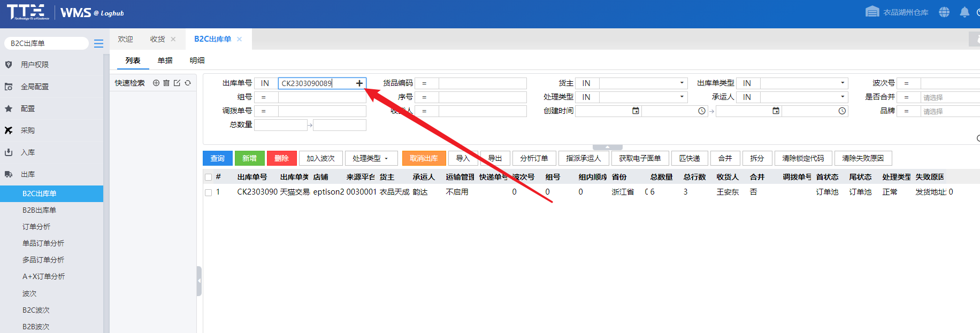Click the add icon beside 快速检索

point(156,83)
